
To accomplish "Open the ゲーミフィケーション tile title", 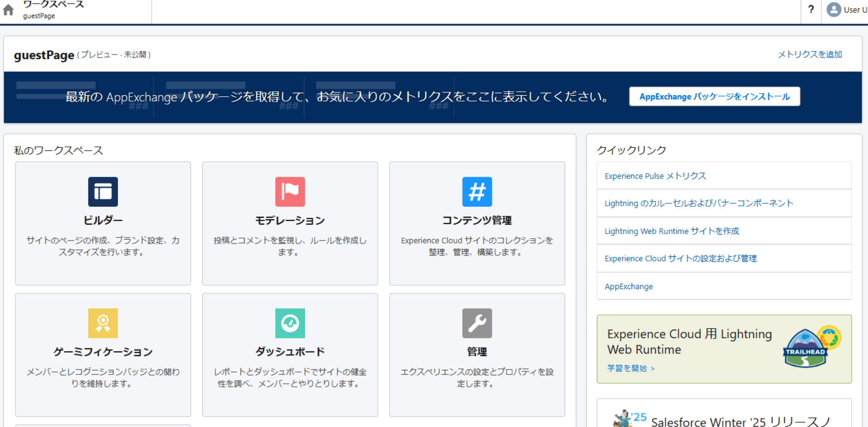I will 103,352.
